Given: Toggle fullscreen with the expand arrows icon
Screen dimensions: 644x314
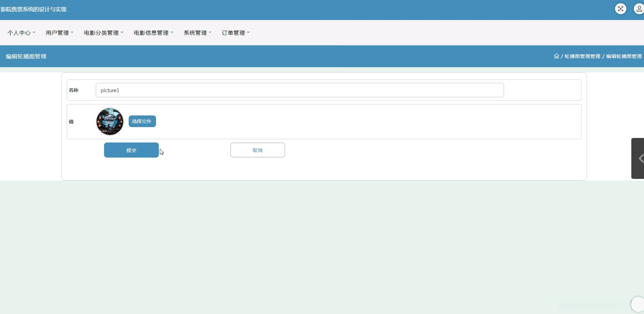Looking at the screenshot, I should pos(621,9).
